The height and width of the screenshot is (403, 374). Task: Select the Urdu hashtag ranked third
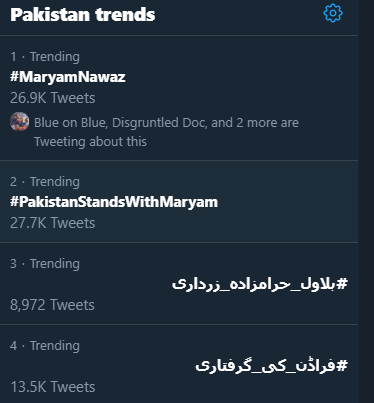click(260, 284)
